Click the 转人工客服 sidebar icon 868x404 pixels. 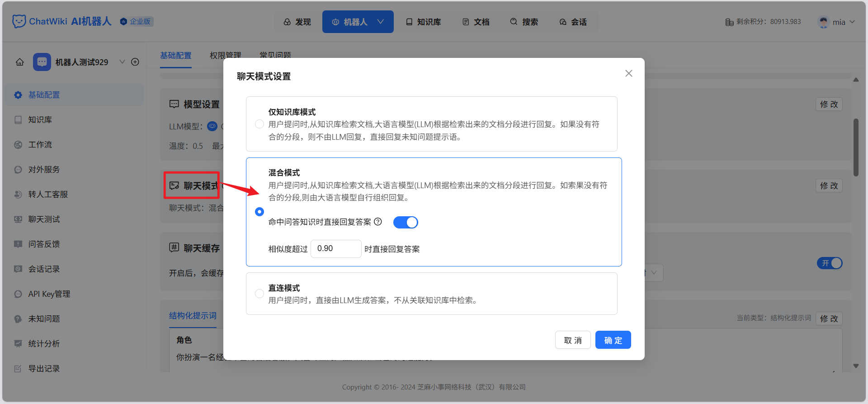pyautogui.click(x=18, y=195)
